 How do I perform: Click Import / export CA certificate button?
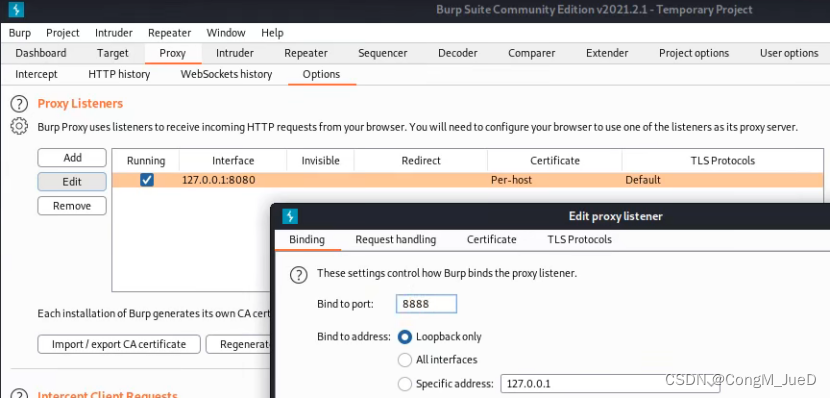point(119,344)
